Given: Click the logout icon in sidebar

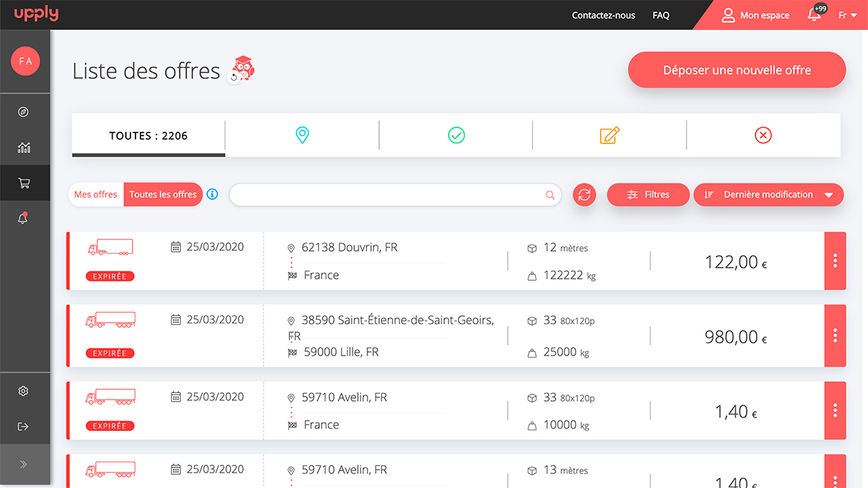Looking at the screenshot, I should (23, 427).
